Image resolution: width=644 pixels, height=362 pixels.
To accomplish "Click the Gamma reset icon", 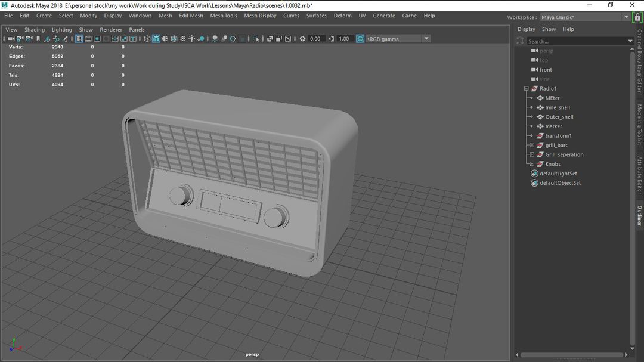I will pos(332,39).
